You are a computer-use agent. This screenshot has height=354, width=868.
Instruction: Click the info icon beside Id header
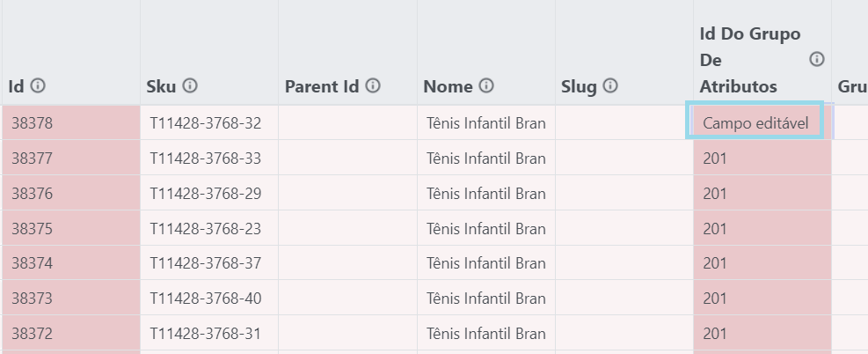coord(38,85)
